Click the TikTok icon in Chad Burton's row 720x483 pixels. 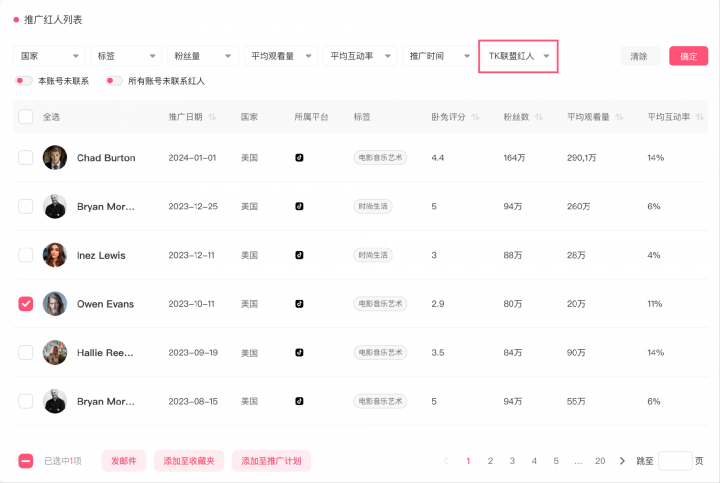click(x=299, y=158)
